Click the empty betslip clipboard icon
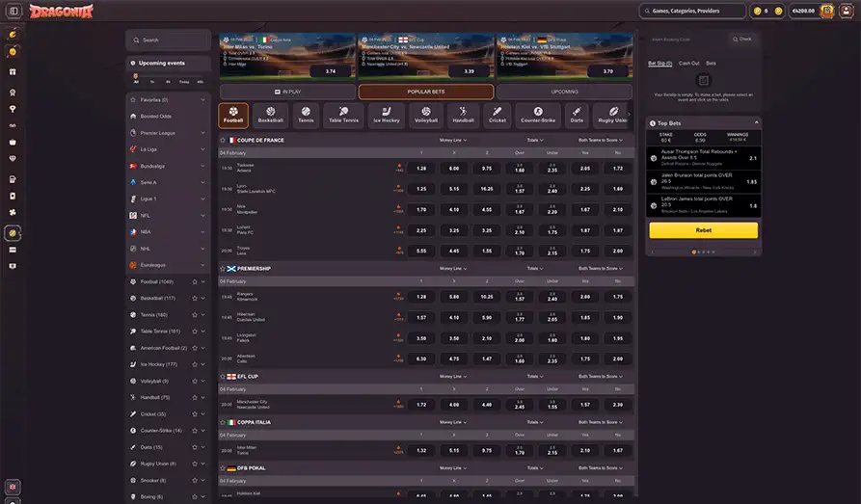Screen dimensions: 861x504 [x=704, y=81]
